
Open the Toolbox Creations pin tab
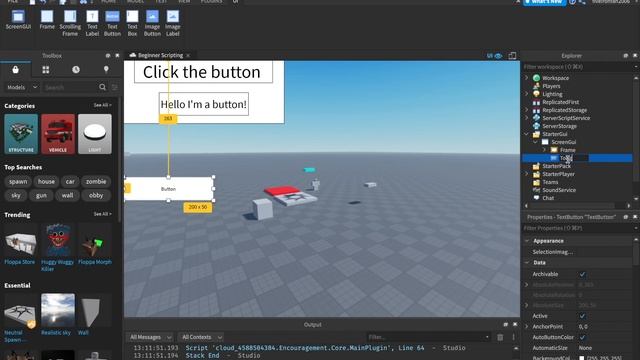(106, 69)
